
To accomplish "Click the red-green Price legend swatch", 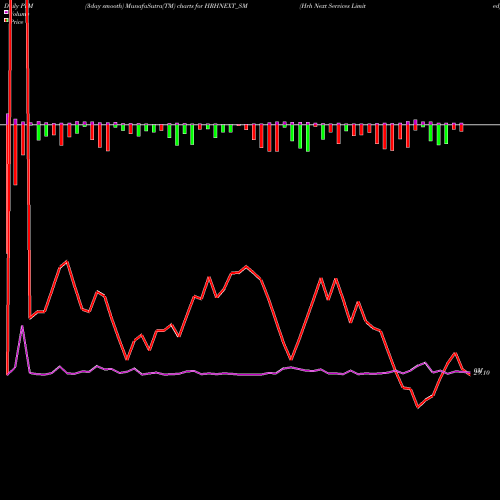I will [6, 21].
